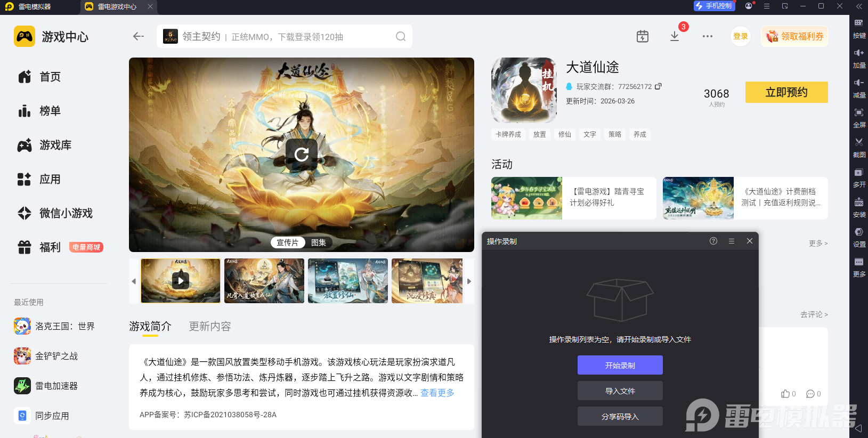Screen dimensions: 868x438
Task: Open the 操作录制 panel menu
Action: pyautogui.click(x=732, y=241)
